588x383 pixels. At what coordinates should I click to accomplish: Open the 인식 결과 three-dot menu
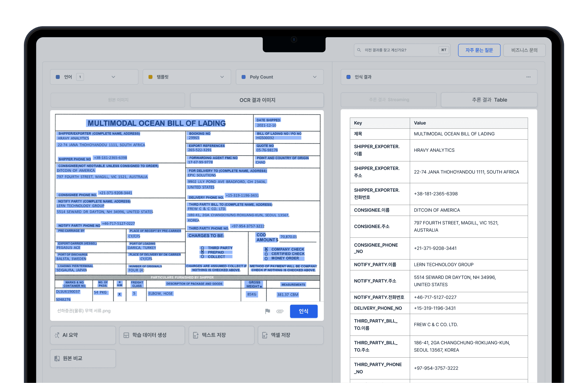pos(528,77)
